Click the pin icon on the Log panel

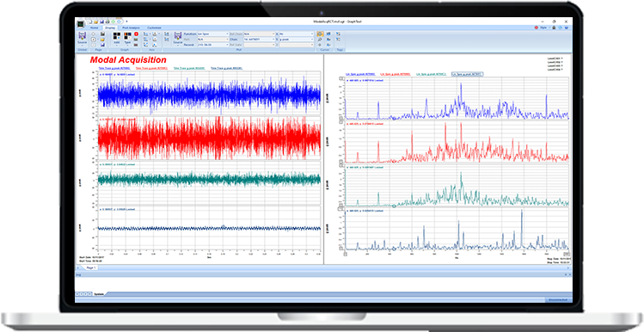coord(565,274)
